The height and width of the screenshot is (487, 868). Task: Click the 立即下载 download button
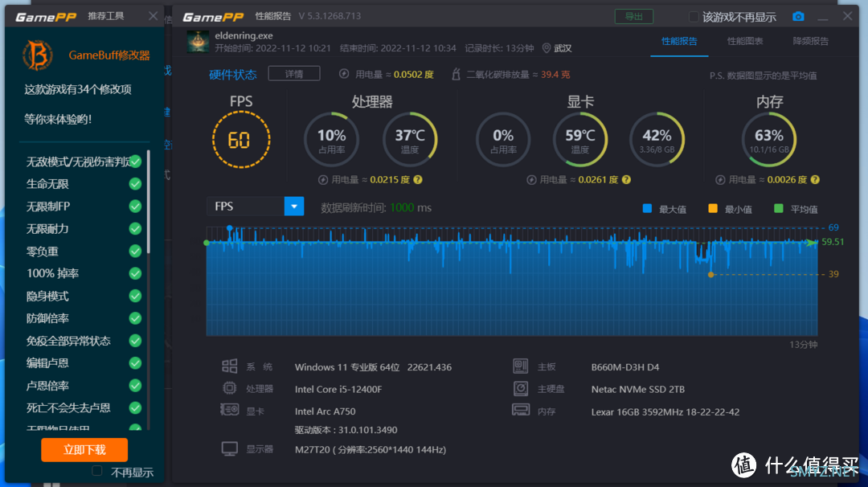pyautogui.click(x=84, y=450)
